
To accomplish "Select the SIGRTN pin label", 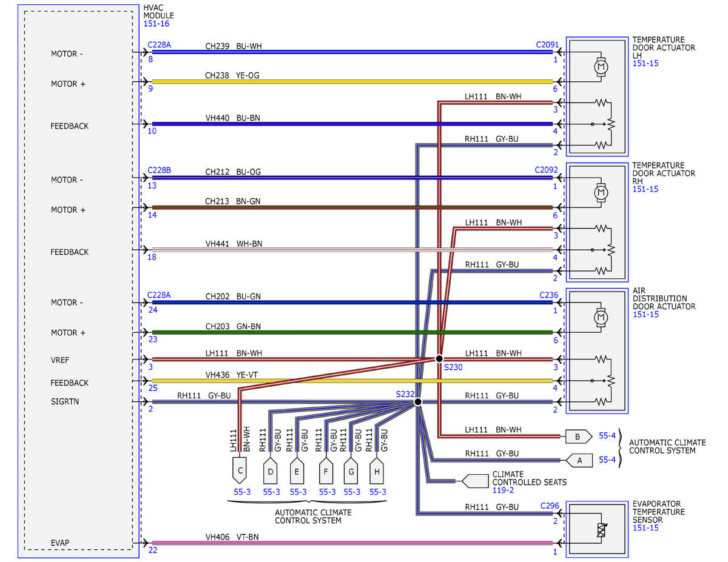I will tap(65, 402).
